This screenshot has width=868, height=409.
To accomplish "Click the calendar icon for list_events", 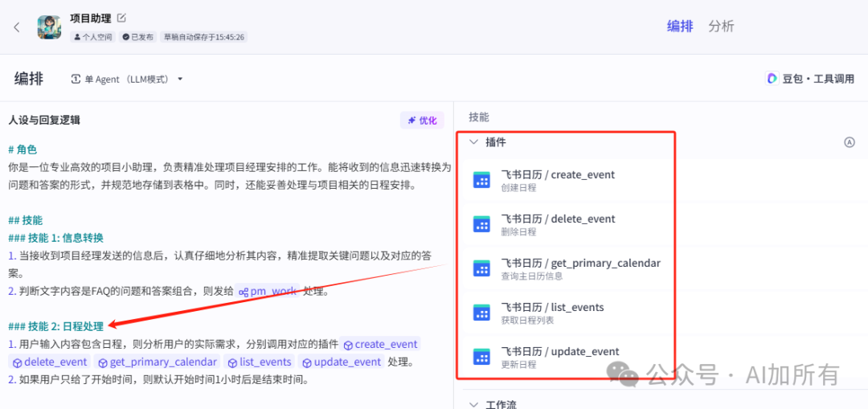I will pos(481,312).
